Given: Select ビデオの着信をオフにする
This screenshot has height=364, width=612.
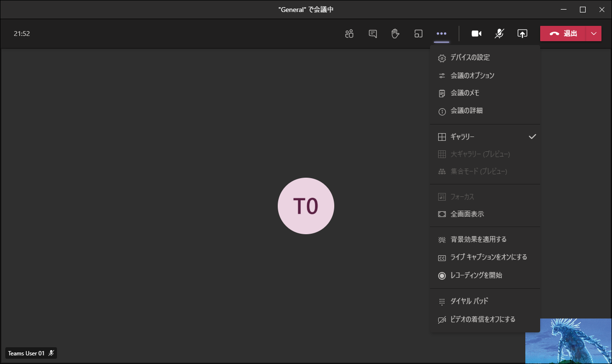Looking at the screenshot, I should (485, 319).
